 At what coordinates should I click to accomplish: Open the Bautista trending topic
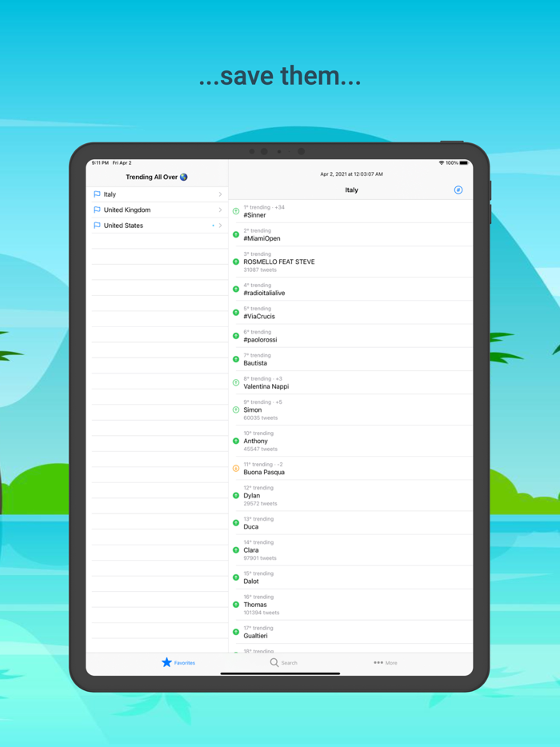[350, 359]
